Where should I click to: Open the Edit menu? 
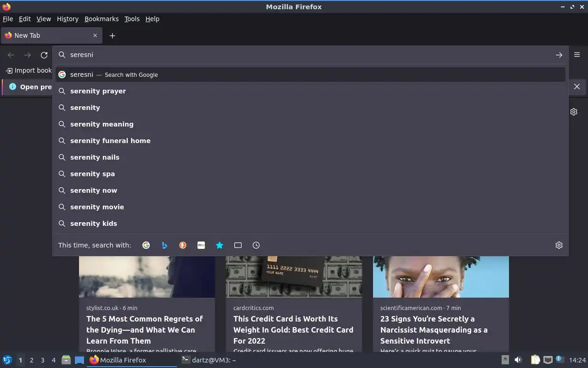(25, 19)
